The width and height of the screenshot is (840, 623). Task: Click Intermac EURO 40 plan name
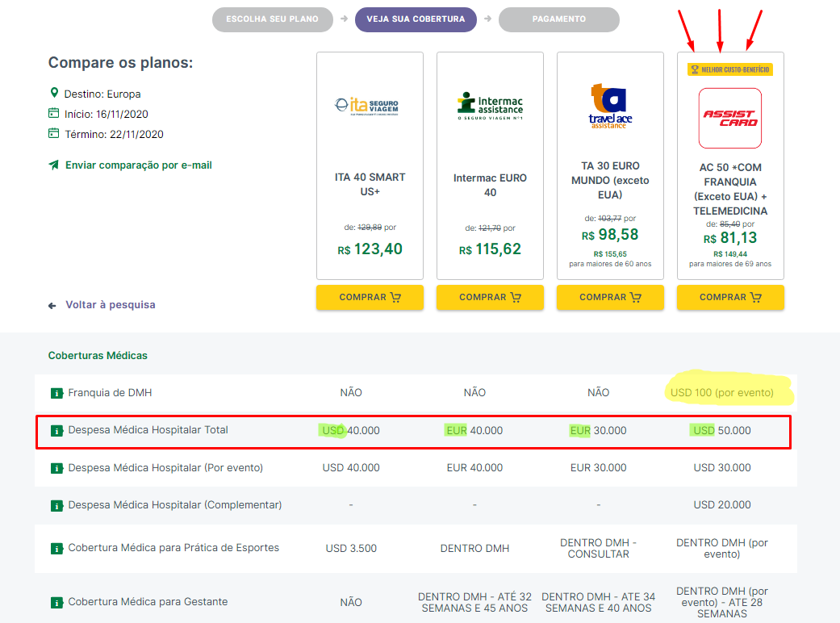pos(490,185)
